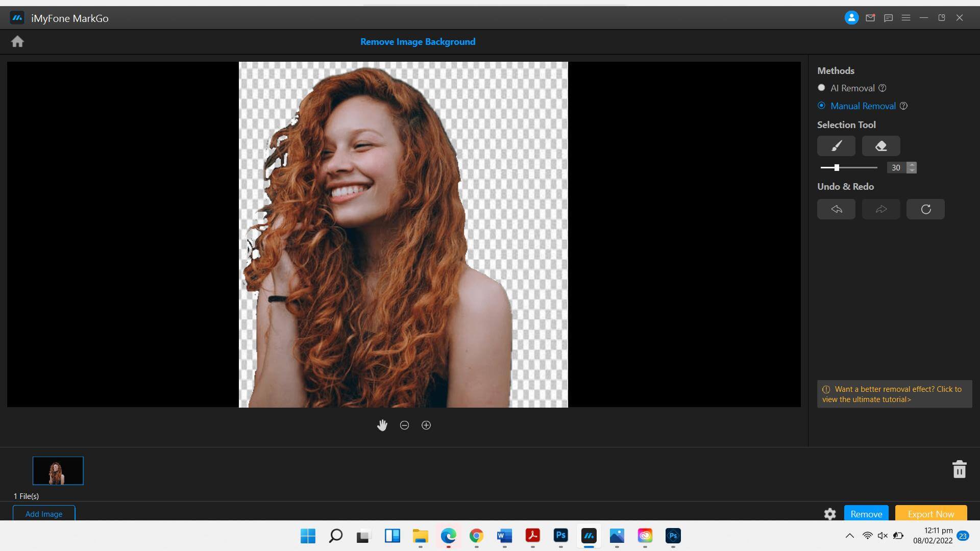This screenshot has height=551, width=980.
Task: Click the Hand/Pan tool
Action: tap(382, 424)
